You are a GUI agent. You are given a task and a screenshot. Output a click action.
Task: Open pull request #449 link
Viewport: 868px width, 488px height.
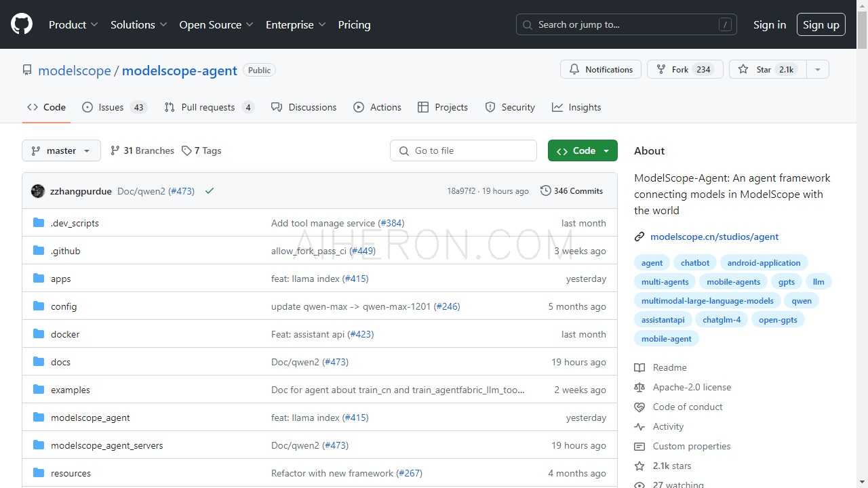pyautogui.click(x=363, y=251)
